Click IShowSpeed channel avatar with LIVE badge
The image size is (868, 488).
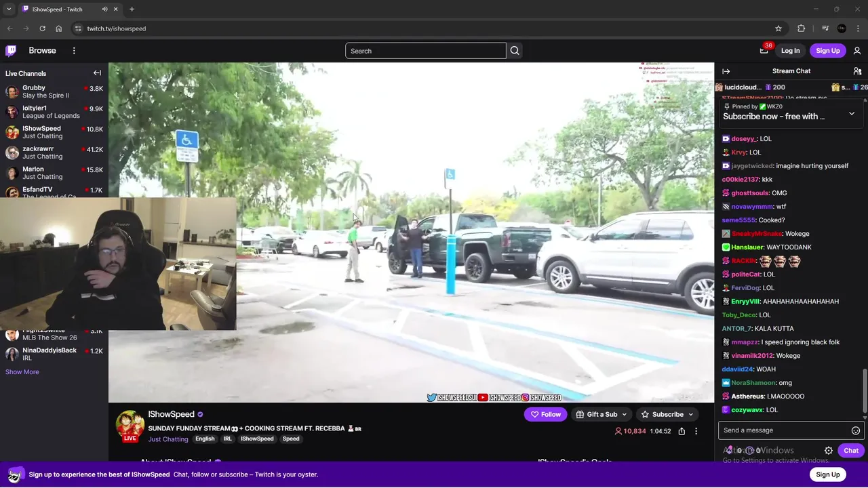(x=130, y=426)
